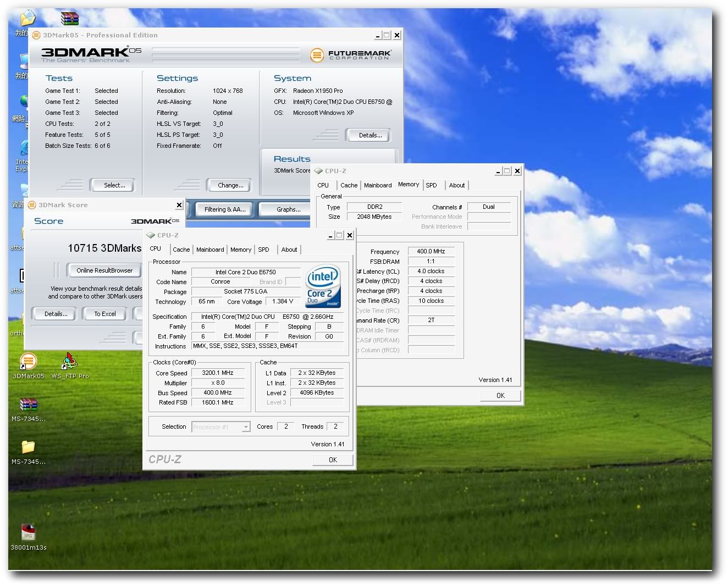
Task: Click the 3DMark Score window title icon
Action: (32, 205)
